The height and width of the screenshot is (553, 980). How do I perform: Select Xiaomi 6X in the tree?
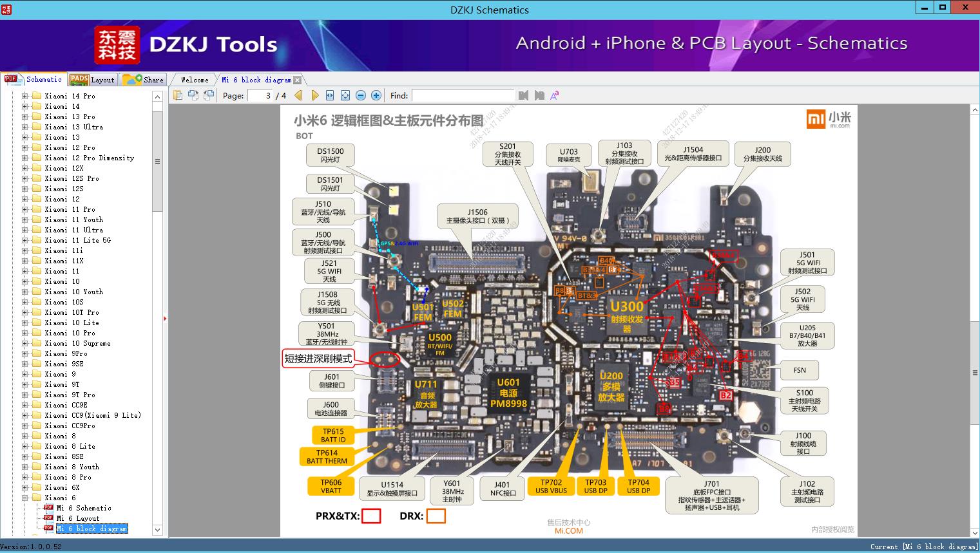[x=62, y=487]
